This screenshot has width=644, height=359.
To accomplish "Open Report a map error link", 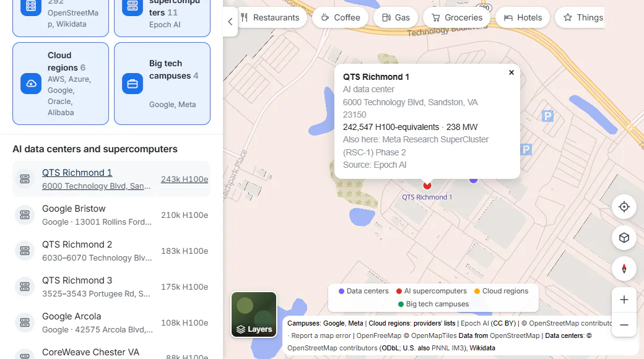I will click(x=321, y=335).
